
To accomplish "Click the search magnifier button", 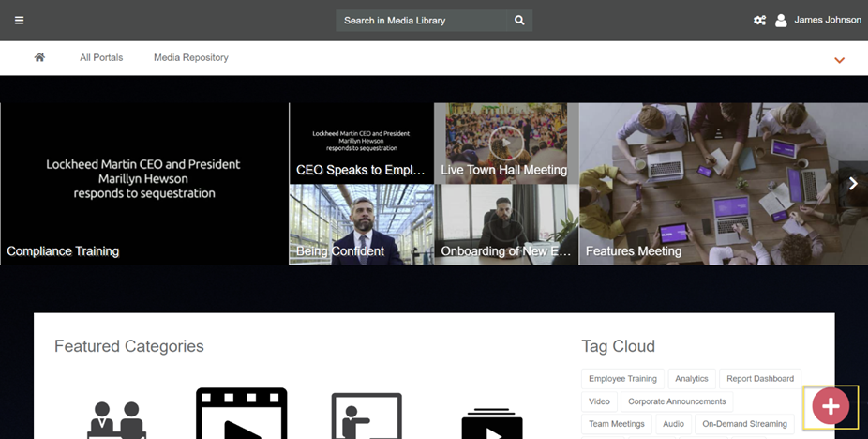I will (520, 21).
